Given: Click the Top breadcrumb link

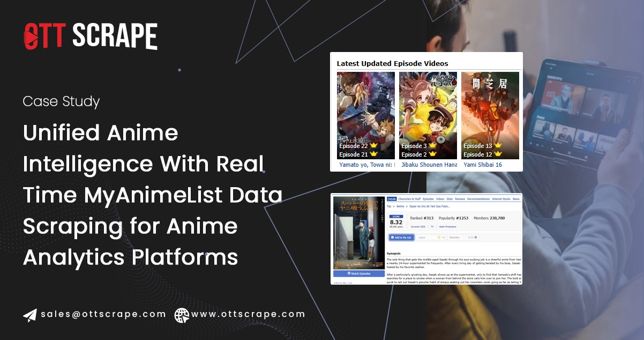Looking at the screenshot, I should pyautogui.click(x=389, y=206).
